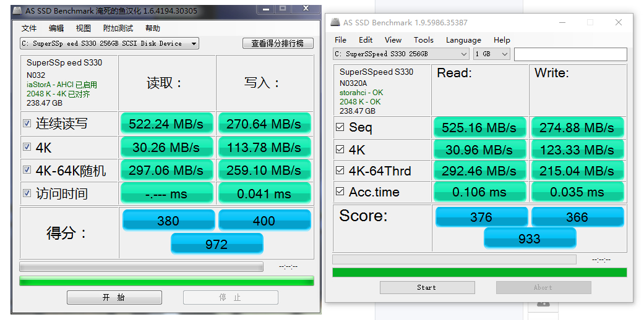The width and height of the screenshot is (644, 320).
Task: Click the N0320A firmware text
Action: [x=353, y=83]
